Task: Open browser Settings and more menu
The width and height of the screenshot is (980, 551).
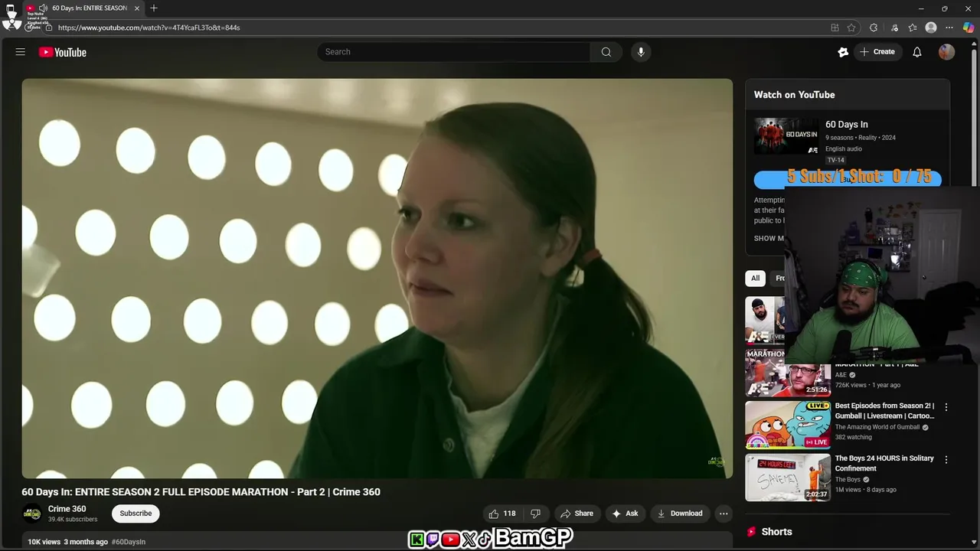Action: (x=950, y=28)
